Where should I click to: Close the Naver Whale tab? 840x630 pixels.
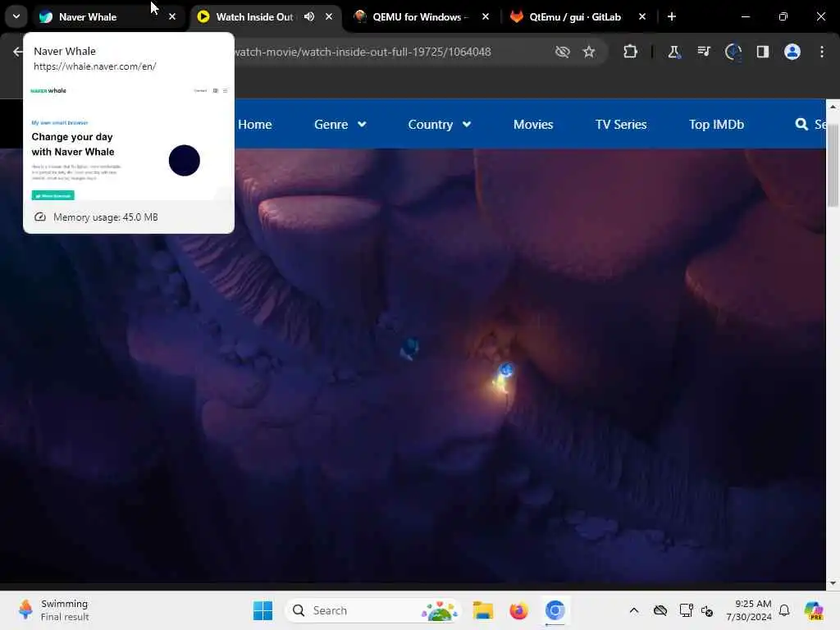172,16
